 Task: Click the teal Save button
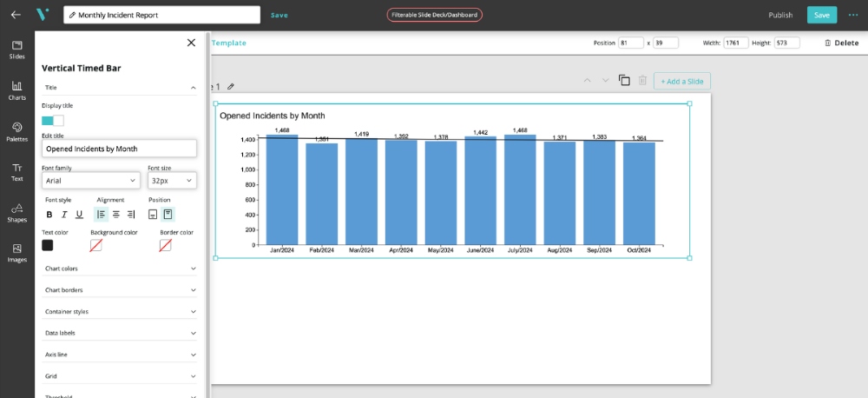[821, 15]
